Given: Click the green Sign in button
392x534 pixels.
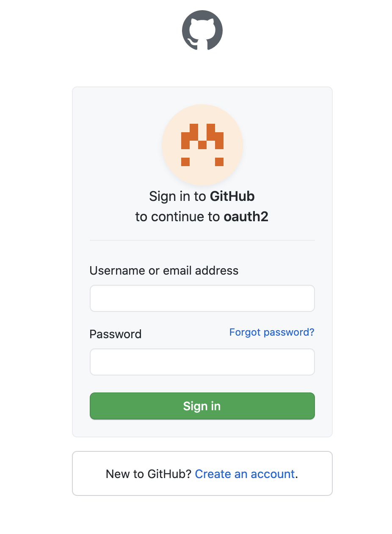Looking at the screenshot, I should 202,406.
